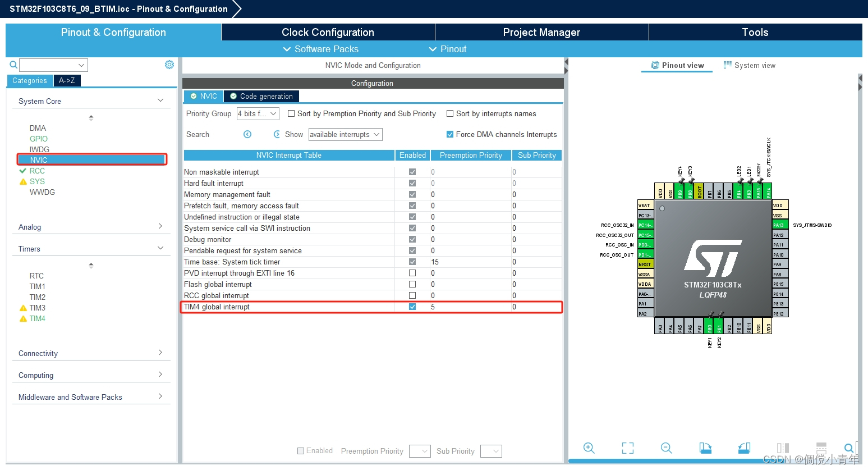This screenshot has height=470, width=868.
Task: Open the Pinout menu
Action: [x=448, y=49]
